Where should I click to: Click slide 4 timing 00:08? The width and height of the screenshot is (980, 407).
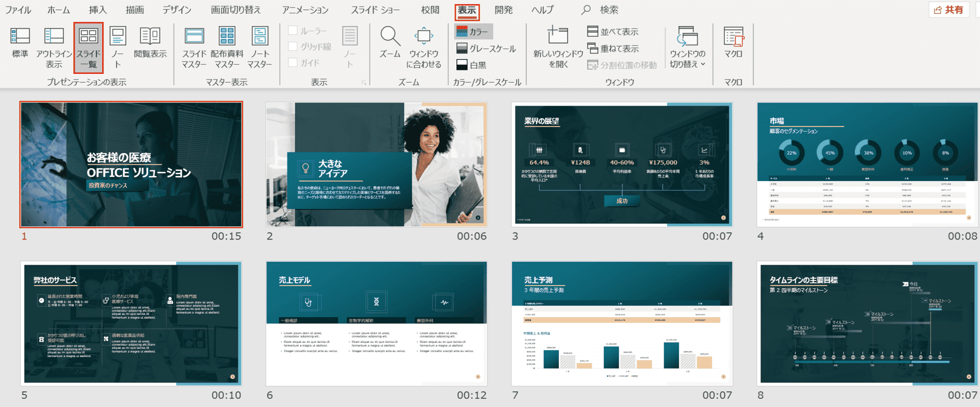963,236
